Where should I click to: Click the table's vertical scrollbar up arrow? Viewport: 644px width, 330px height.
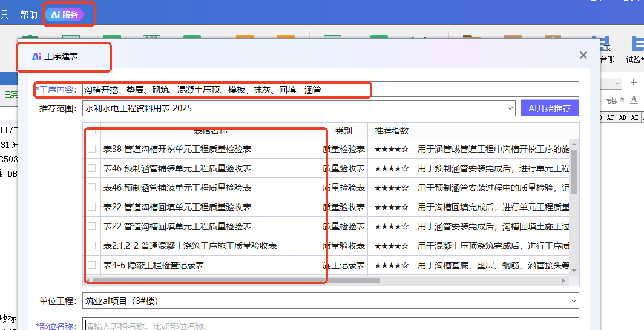coord(574,144)
